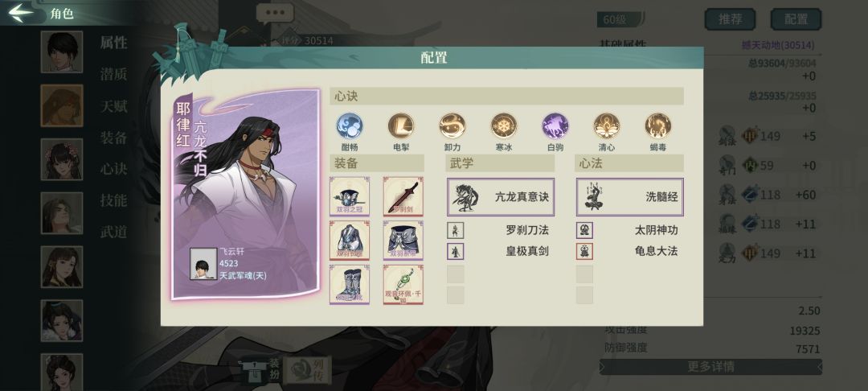Tap the 寒冰 snowflake icon
868x391 pixels.
504,126
